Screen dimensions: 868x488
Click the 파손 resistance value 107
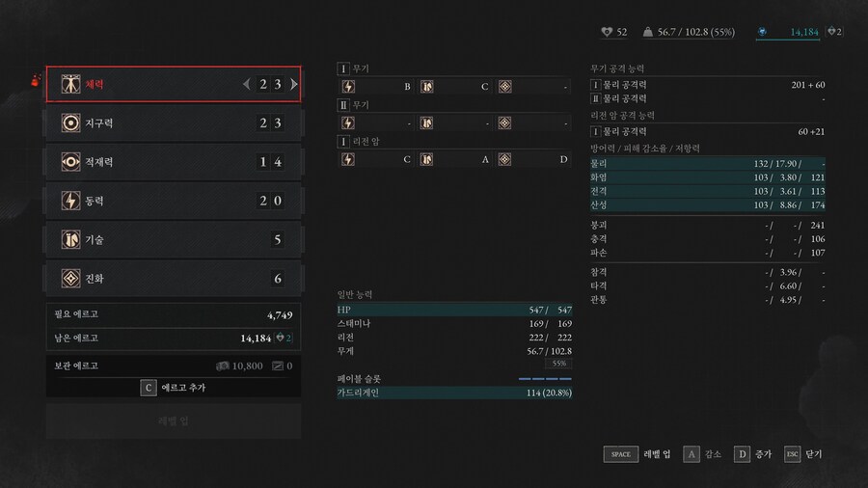click(817, 253)
